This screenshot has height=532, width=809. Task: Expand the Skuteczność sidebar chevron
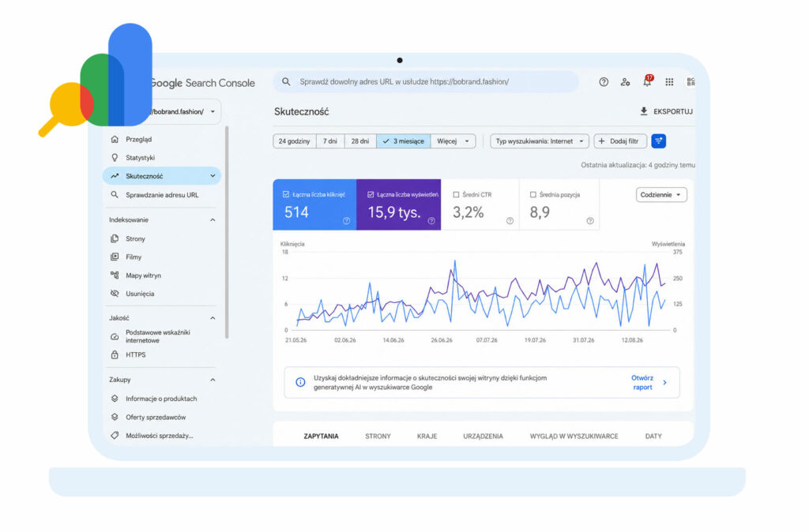point(213,176)
